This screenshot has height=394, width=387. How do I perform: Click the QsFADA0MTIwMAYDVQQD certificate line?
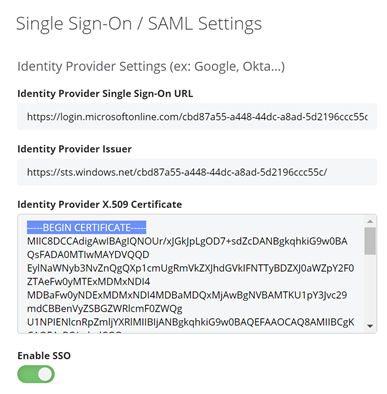88,255
